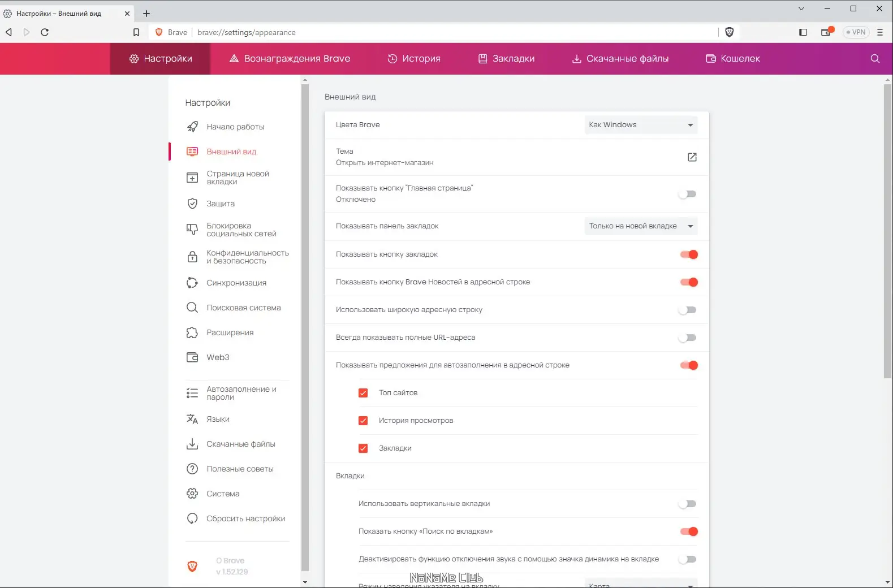
Task: Open the Brave main menu hamburger icon
Action: 879,32
